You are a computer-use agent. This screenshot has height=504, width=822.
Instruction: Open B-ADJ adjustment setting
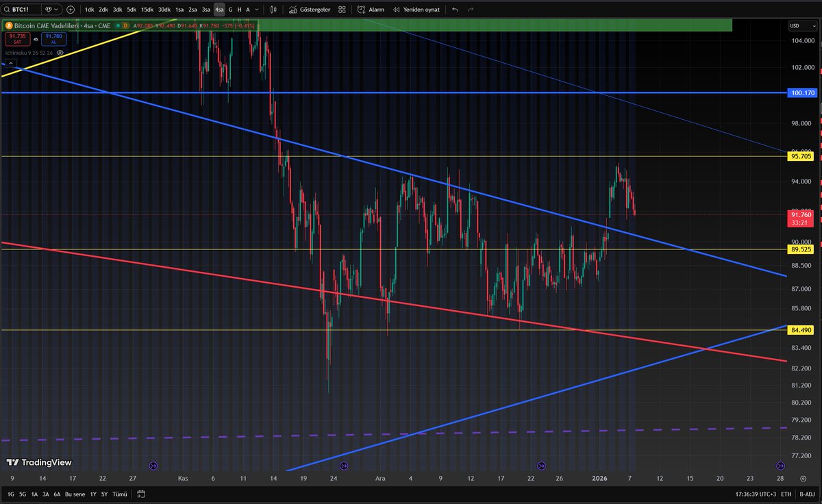807,494
